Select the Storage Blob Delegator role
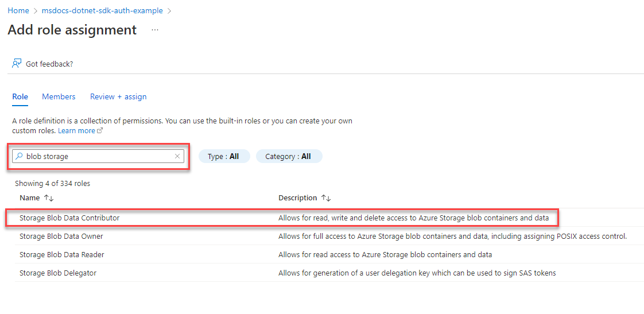This screenshot has height=314, width=644. point(58,273)
